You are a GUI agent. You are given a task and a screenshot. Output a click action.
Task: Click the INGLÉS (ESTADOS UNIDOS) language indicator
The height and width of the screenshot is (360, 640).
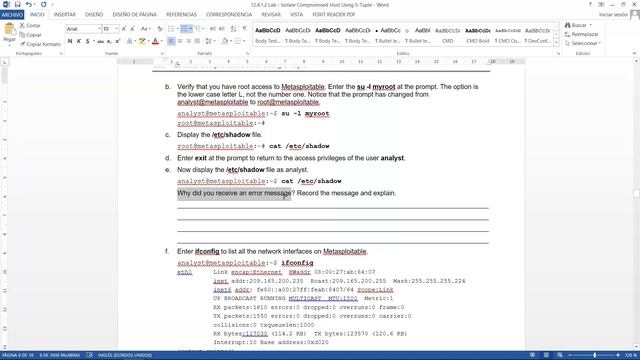[124, 355]
